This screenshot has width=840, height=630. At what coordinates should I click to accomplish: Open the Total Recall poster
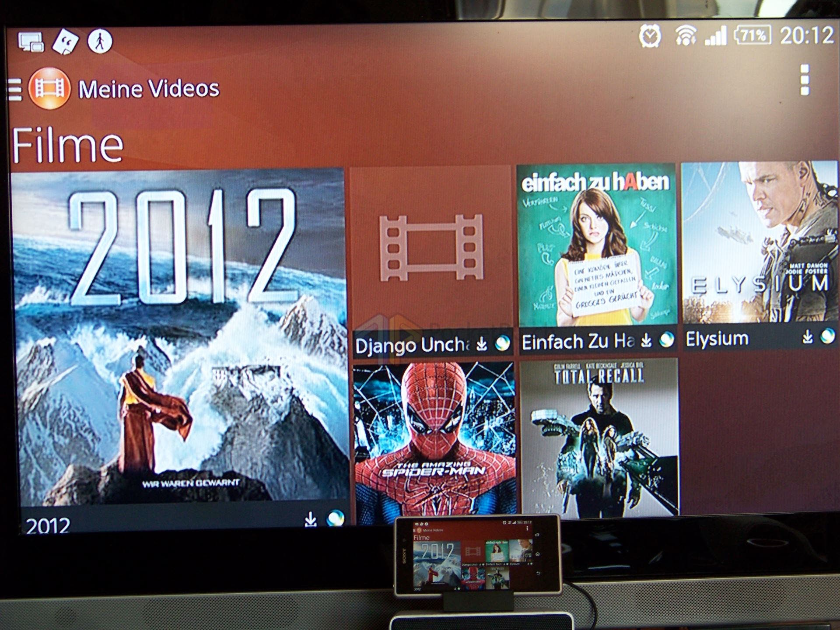(x=599, y=437)
